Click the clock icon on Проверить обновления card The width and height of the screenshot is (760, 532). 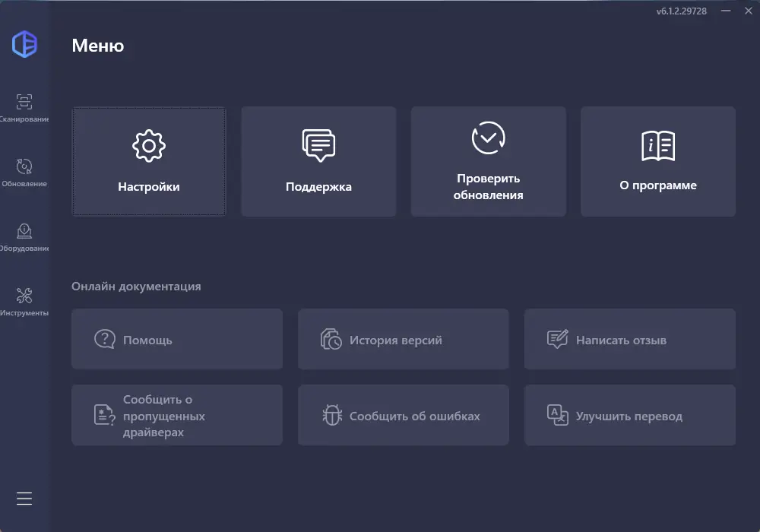pos(488,137)
